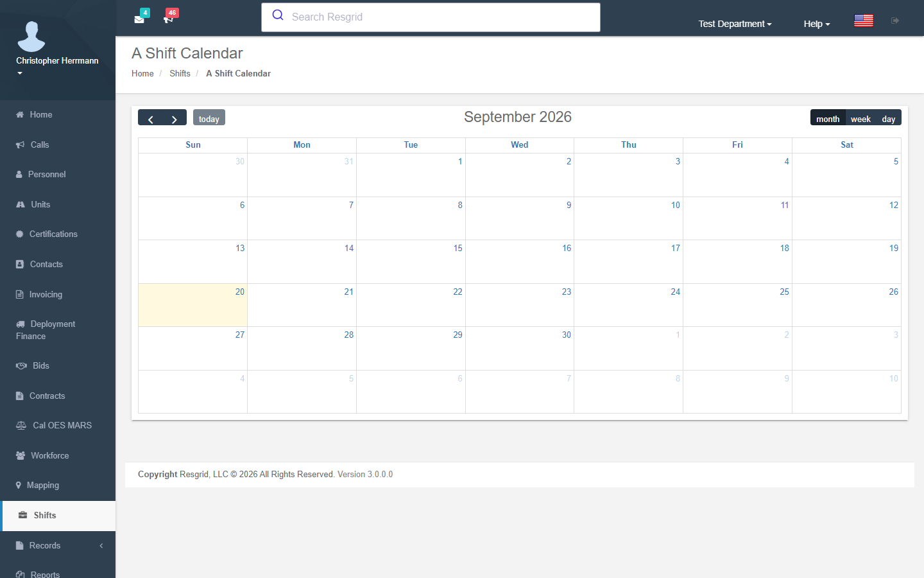Click the Cal OES MARS scales icon
This screenshot has height=578, width=924.
coord(21,425)
